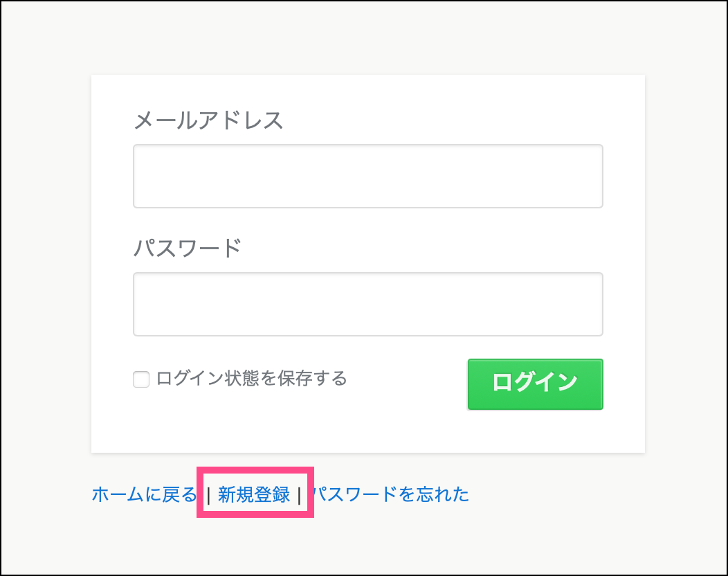The width and height of the screenshot is (728, 576).
Task: Click the text box under メールアドレス
Action: 367,177
